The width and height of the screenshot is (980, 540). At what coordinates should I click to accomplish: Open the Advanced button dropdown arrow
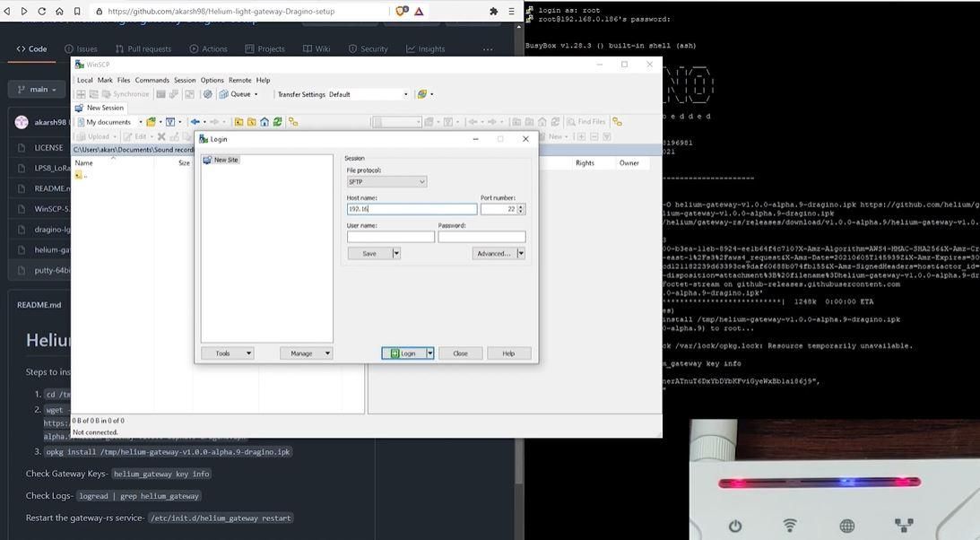point(520,253)
